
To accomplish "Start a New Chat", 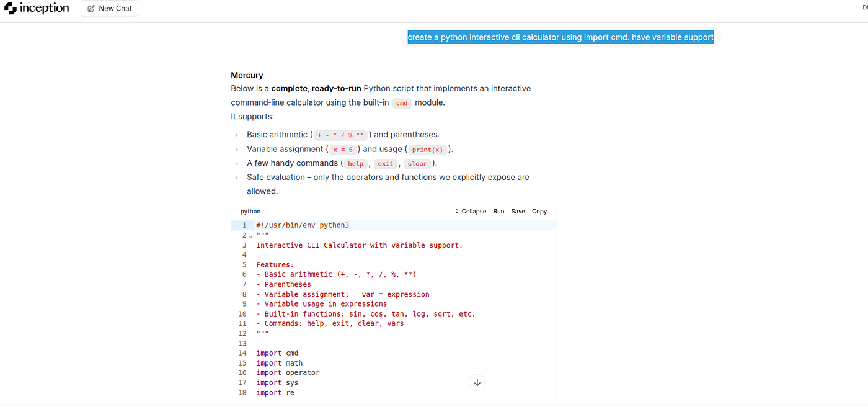I will (109, 9).
